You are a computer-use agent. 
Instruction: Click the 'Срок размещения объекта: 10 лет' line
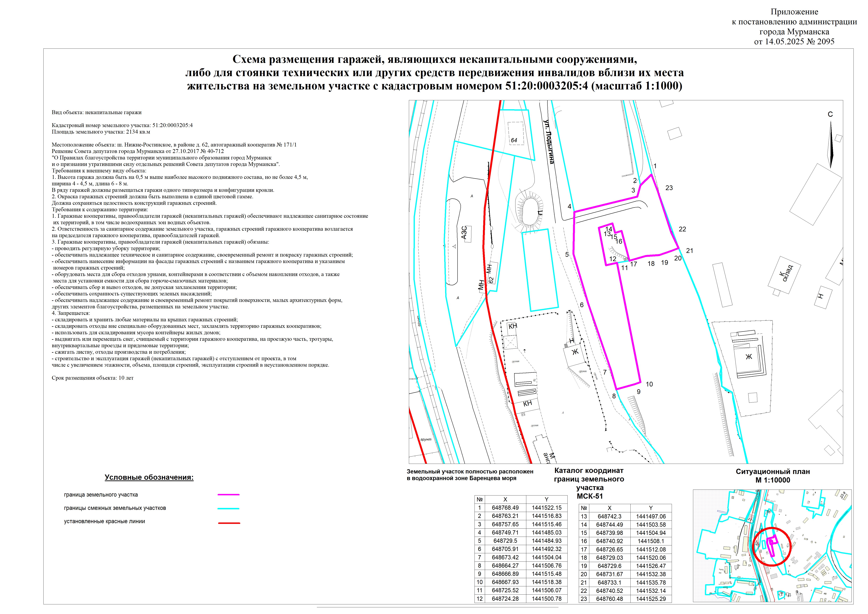[93, 378]
